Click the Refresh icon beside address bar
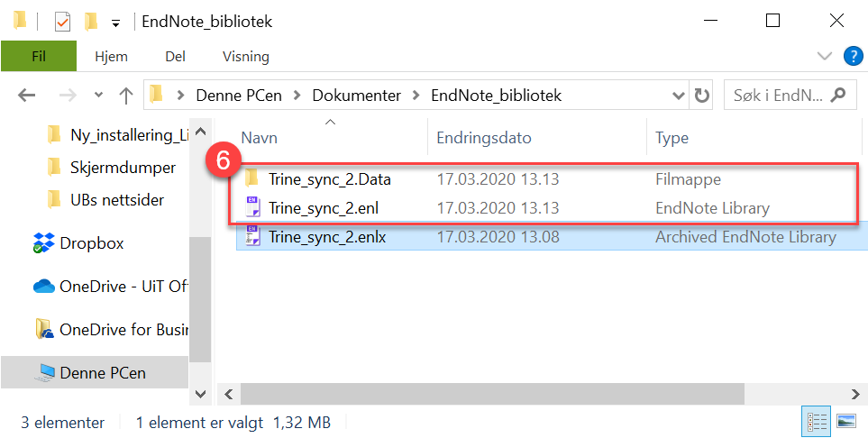The width and height of the screenshot is (868, 438). [x=701, y=95]
